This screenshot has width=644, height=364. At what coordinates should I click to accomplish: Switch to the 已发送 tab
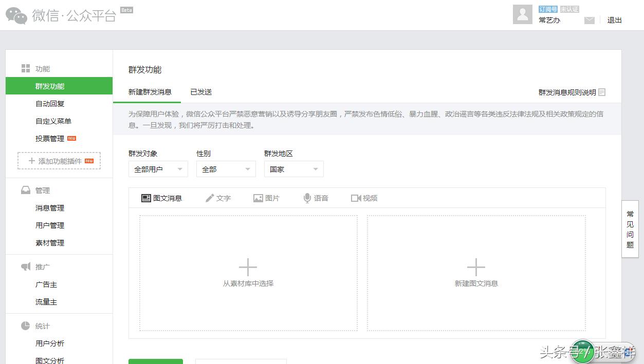(x=200, y=91)
